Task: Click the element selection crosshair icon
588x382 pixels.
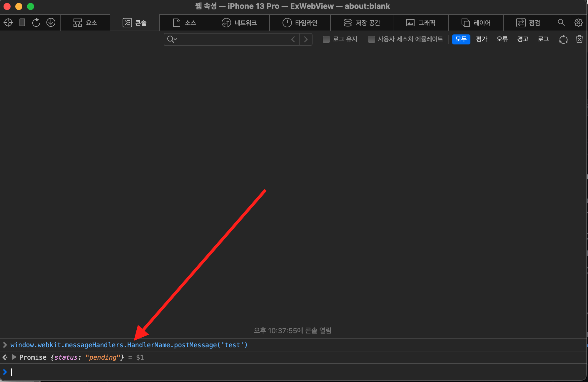Action: pos(8,23)
